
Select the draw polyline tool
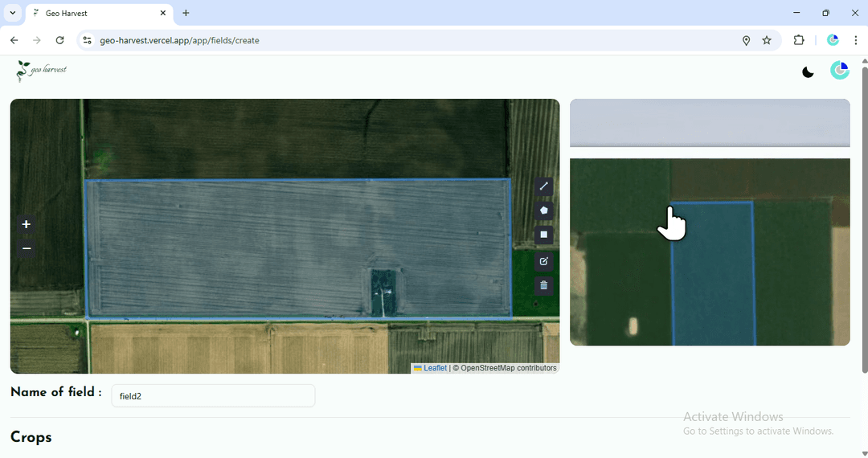[x=544, y=186]
